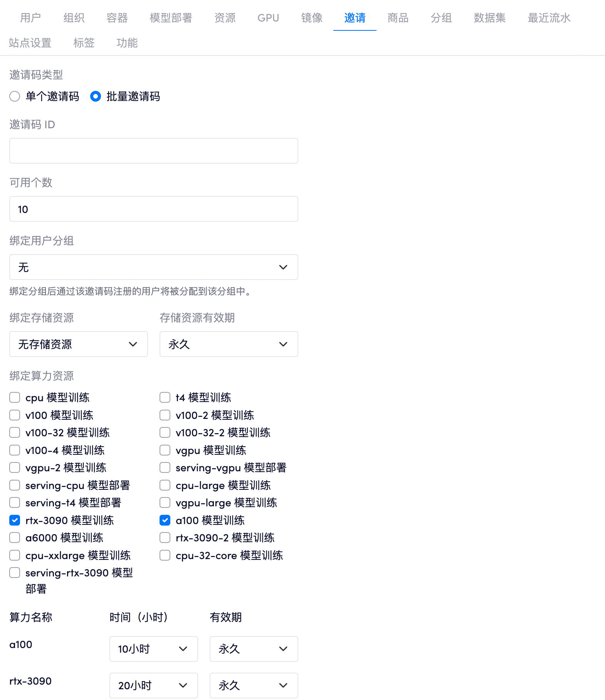Image resolution: width=605 pixels, height=700 pixels.
Task: Uncheck the rtx-3090 模型训练 checkbox
Action: click(x=15, y=521)
